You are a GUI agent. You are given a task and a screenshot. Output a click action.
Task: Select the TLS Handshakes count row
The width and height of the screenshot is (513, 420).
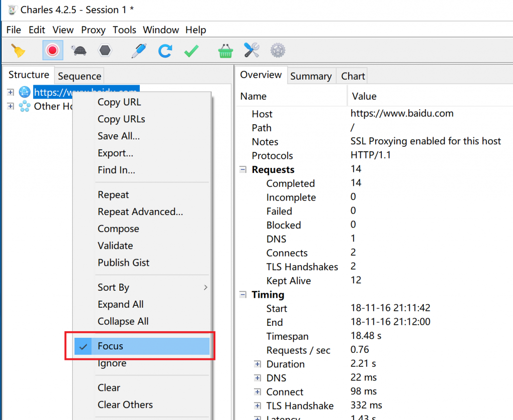[375, 267]
